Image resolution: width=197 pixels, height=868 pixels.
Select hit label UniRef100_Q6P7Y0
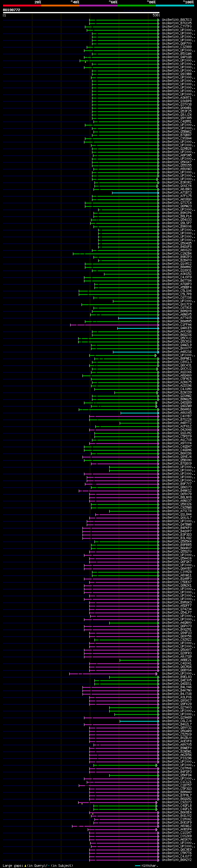(x=177, y=43)
